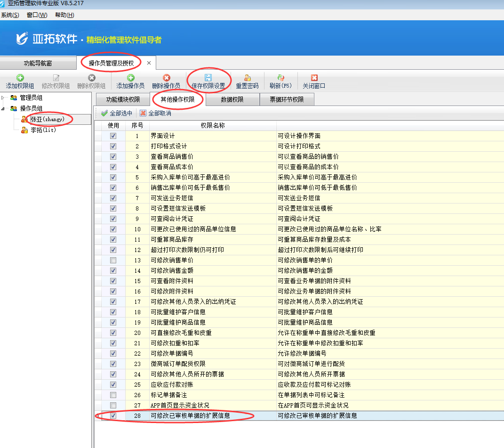Expand the 管理员组 tree node
Screen dimensions: 504x448
tap(4, 98)
